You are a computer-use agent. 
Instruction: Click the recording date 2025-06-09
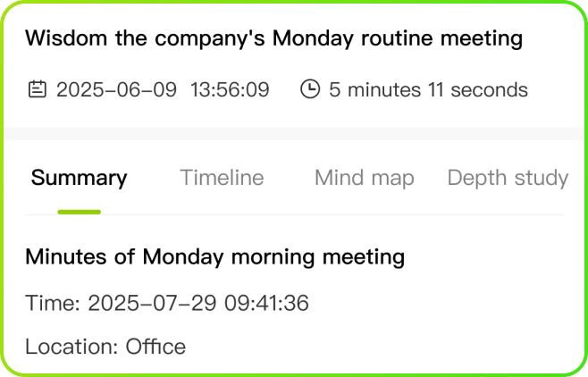[x=116, y=90]
